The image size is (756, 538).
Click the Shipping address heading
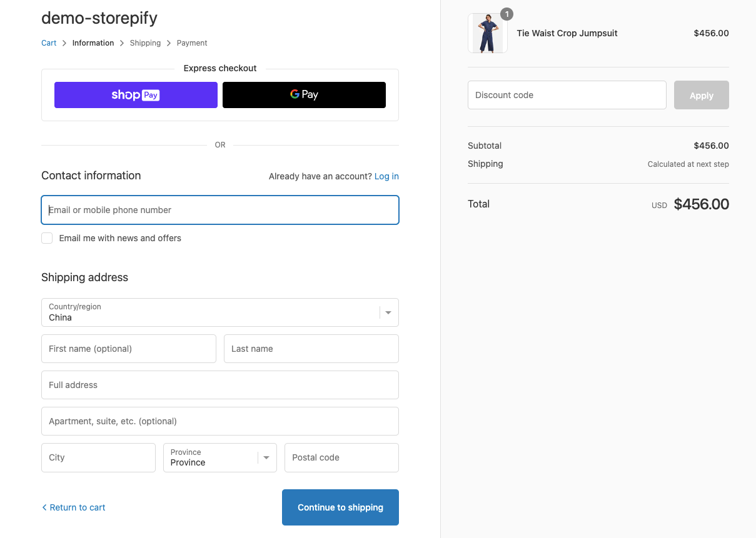tap(84, 277)
